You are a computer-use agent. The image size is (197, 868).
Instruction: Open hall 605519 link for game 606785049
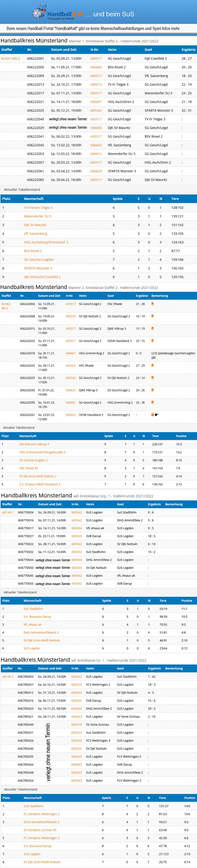tap(77, 724)
